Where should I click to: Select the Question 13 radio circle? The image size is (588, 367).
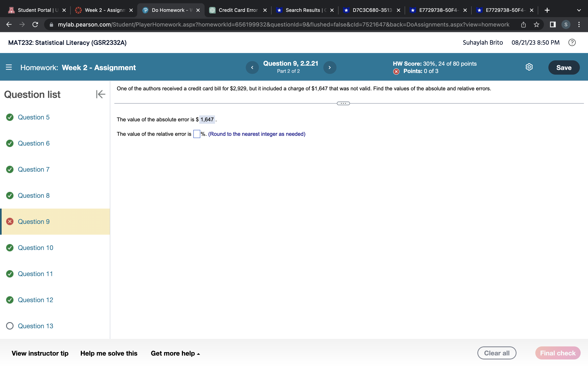pyautogui.click(x=10, y=326)
